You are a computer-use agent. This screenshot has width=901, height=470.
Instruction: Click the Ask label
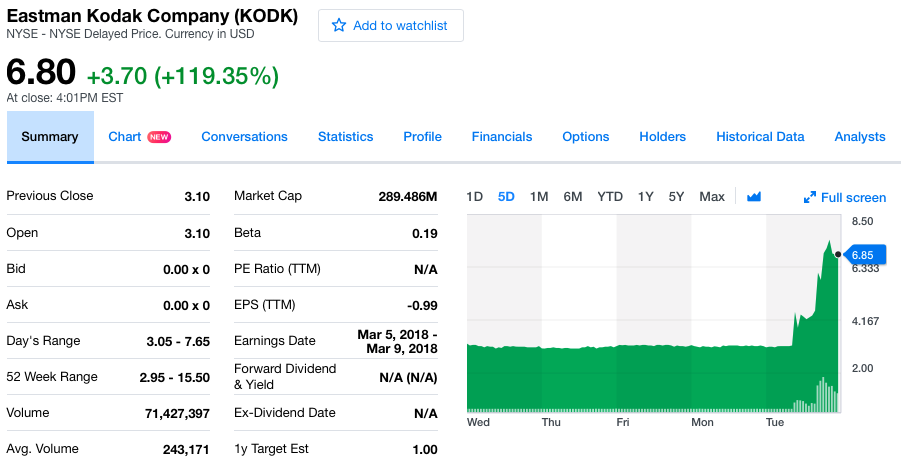[x=17, y=305]
